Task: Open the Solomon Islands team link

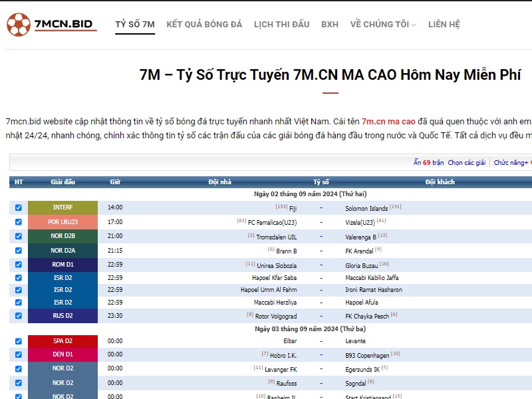Action: pyautogui.click(x=366, y=209)
